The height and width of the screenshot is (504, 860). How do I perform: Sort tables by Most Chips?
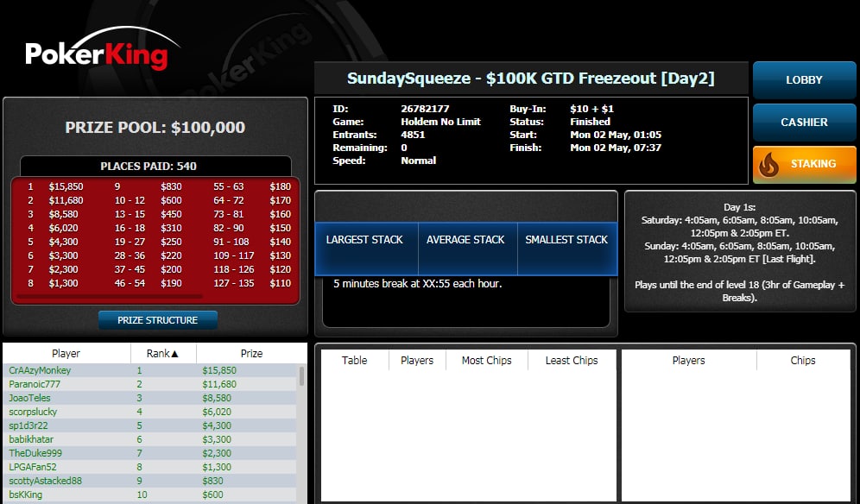486,360
